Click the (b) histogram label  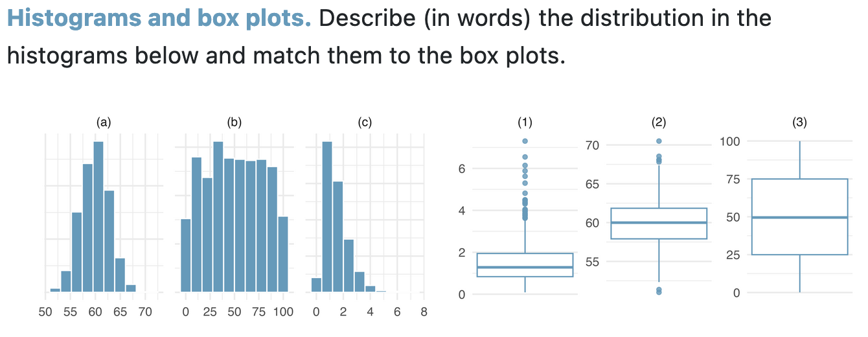pyautogui.click(x=234, y=122)
